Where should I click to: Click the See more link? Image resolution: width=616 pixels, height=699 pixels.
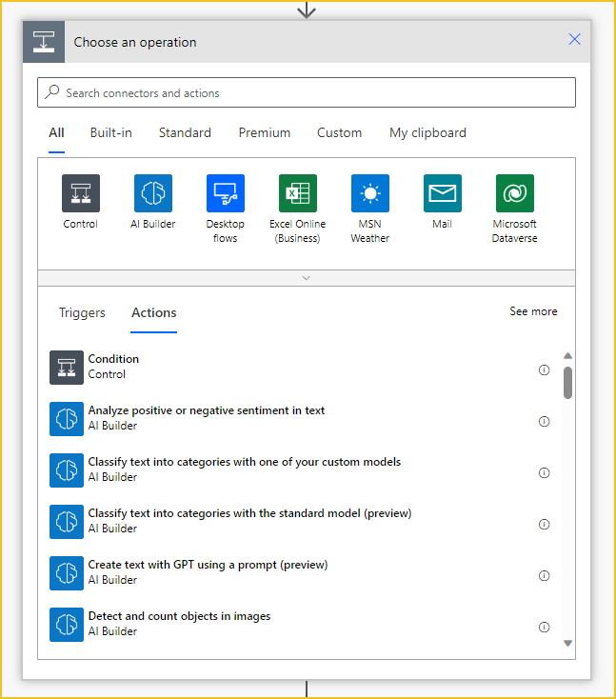click(533, 311)
